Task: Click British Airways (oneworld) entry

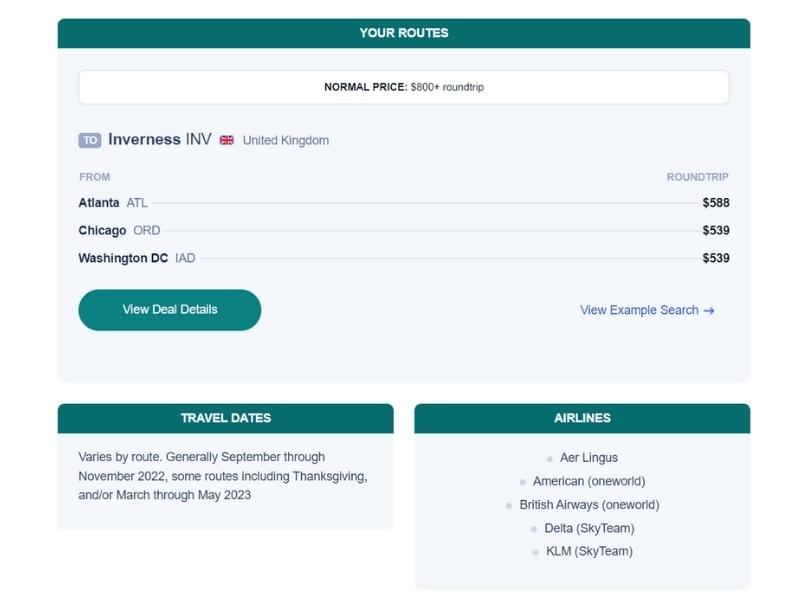Action: [x=589, y=505]
